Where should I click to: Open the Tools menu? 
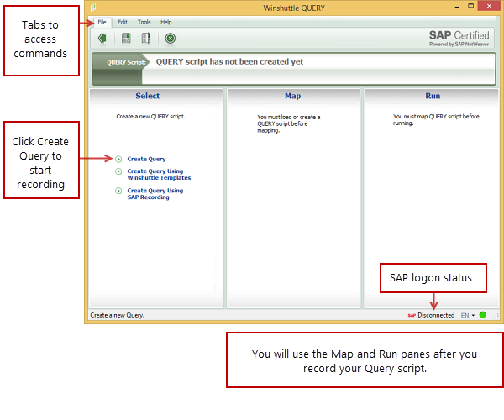144,22
